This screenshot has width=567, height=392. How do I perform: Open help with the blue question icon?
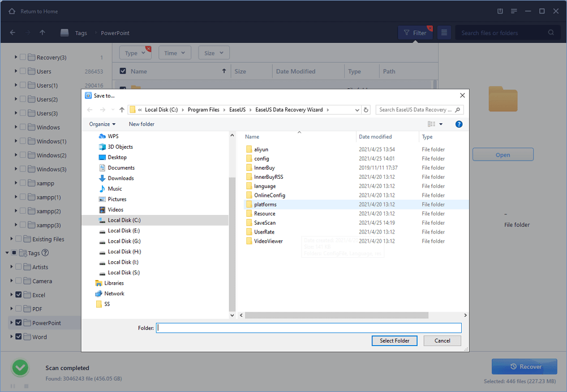(459, 124)
